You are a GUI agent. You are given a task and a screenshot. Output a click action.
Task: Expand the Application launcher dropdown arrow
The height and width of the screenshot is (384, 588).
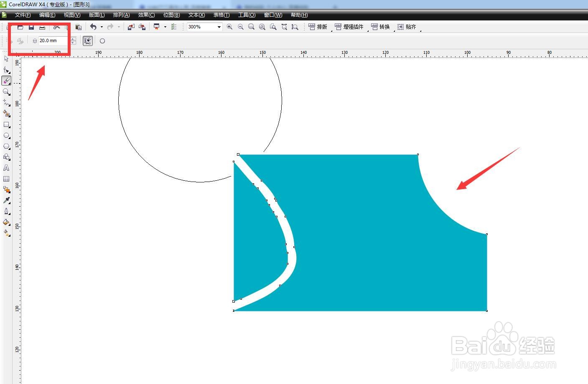pos(165,27)
